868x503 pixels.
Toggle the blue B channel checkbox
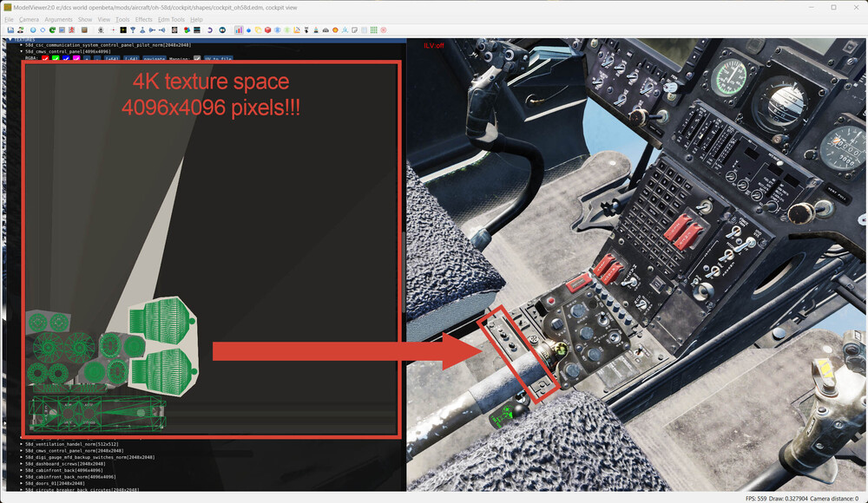tap(67, 56)
